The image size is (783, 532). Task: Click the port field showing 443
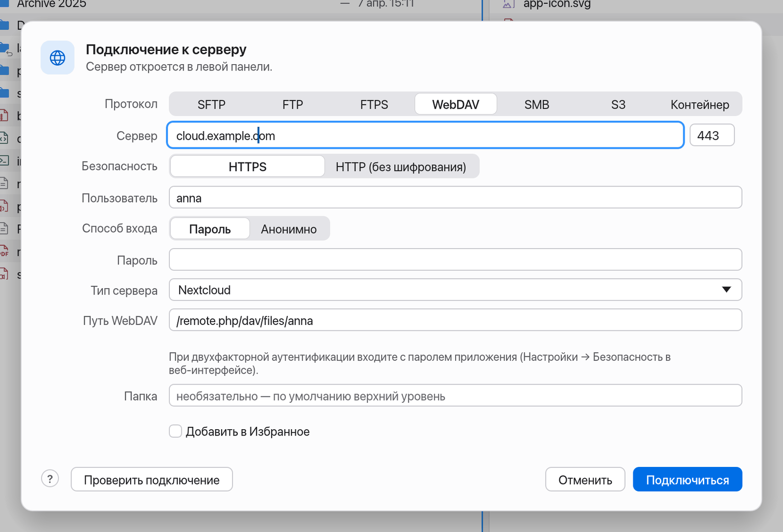point(712,135)
